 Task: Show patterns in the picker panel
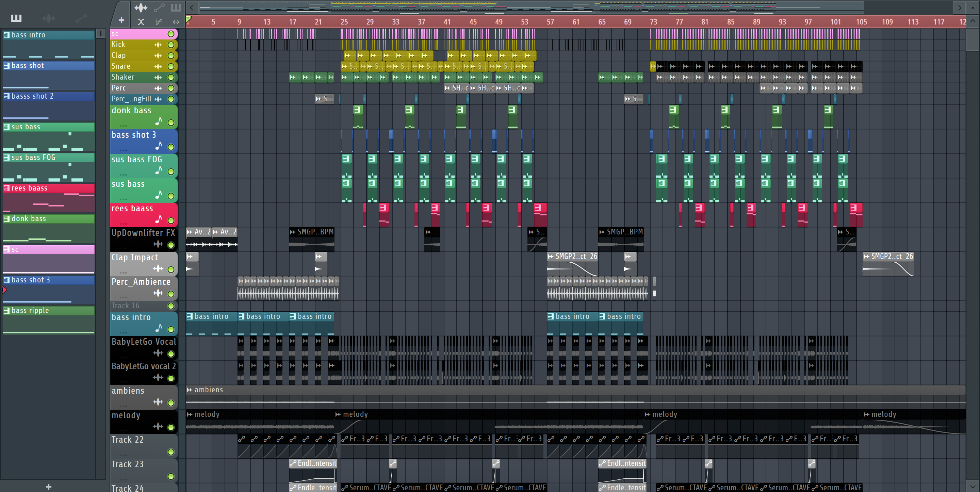click(16, 18)
